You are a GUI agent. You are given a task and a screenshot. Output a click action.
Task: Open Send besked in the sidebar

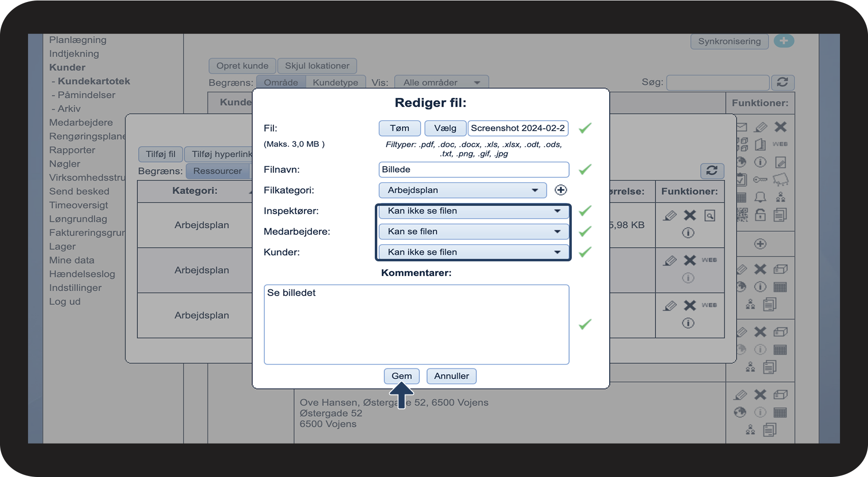coord(79,191)
